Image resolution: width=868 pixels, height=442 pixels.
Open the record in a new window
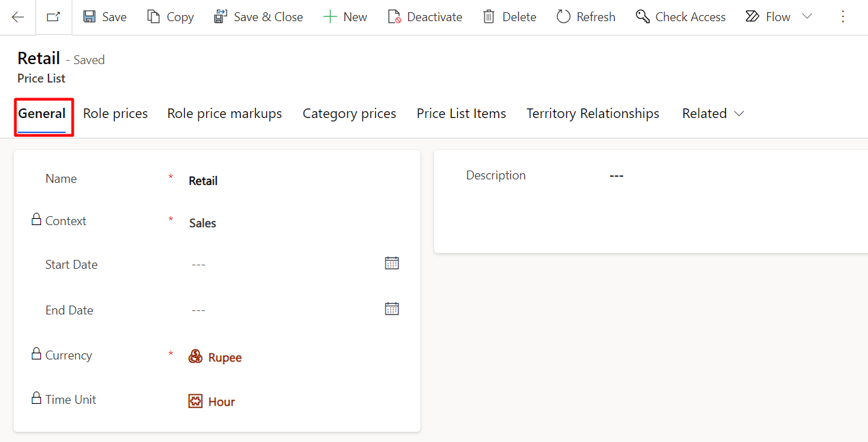(52, 16)
